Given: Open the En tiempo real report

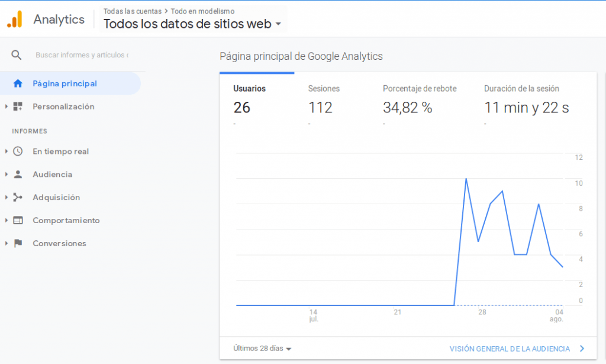Looking at the screenshot, I should click(61, 151).
